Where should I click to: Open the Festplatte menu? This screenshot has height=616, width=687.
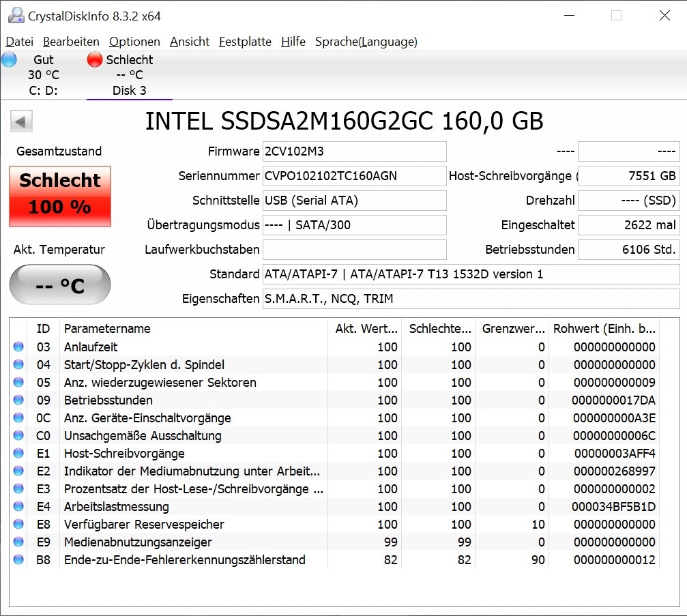coord(245,42)
